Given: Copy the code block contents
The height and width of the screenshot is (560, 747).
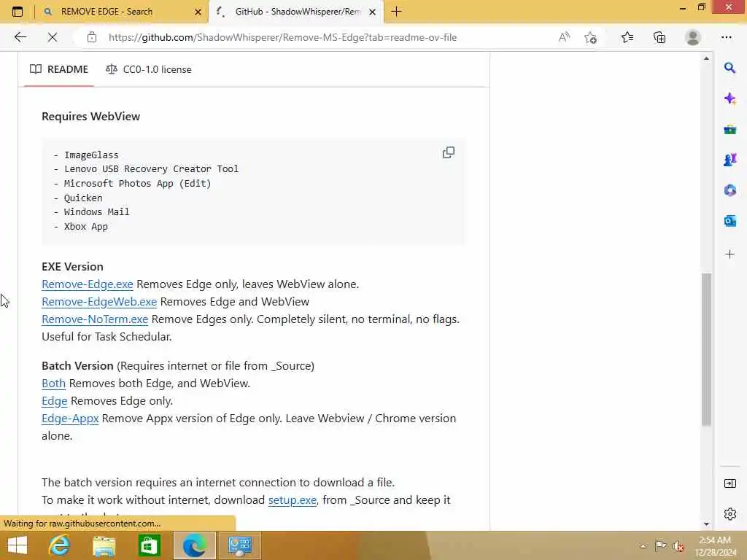Looking at the screenshot, I should pyautogui.click(x=449, y=152).
